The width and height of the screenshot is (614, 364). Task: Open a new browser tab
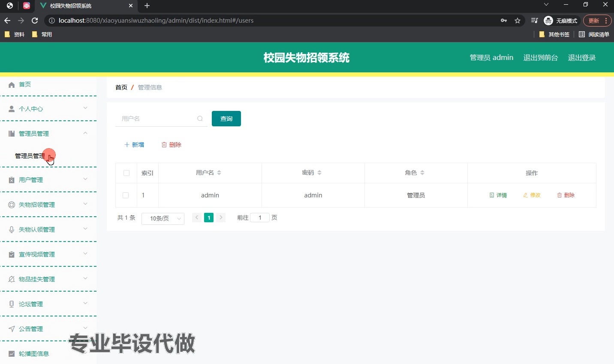click(x=147, y=6)
